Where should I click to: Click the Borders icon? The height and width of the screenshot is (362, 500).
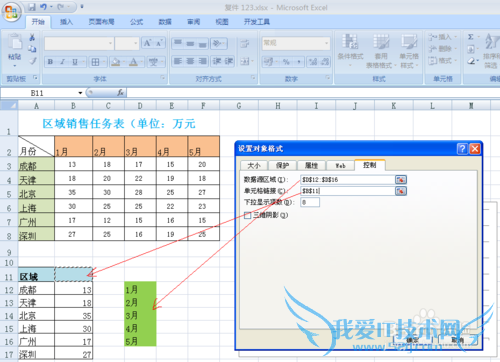pyautogui.click(x=95, y=62)
